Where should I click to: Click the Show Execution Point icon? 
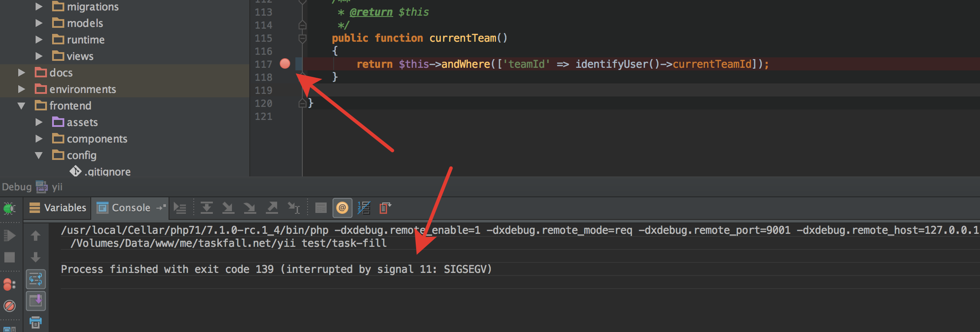pyautogui.click(x=179, y=208)
